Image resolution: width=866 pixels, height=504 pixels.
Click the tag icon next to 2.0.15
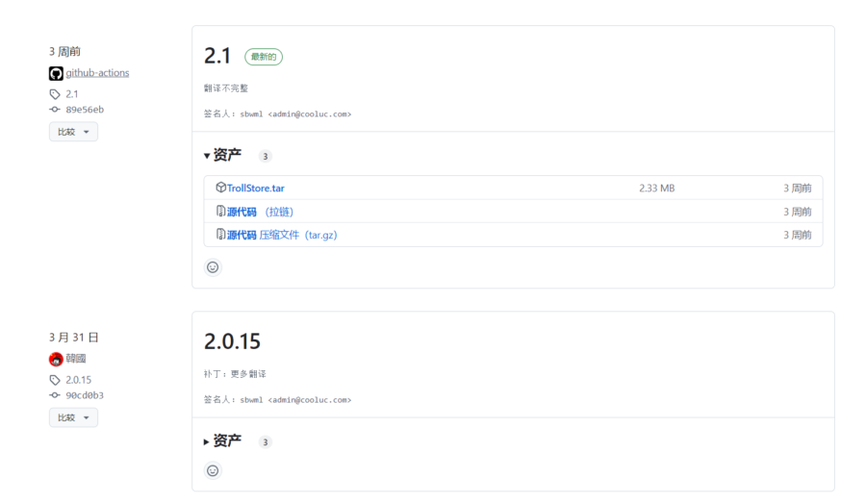point(55,380)
